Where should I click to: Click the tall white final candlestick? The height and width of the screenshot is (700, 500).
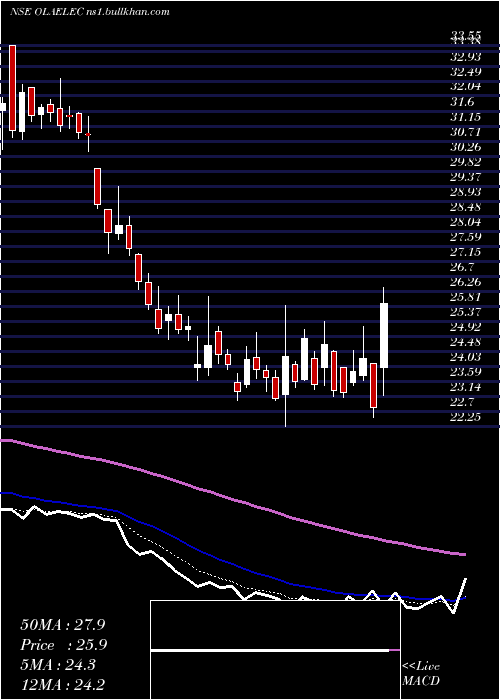(384, 335)
